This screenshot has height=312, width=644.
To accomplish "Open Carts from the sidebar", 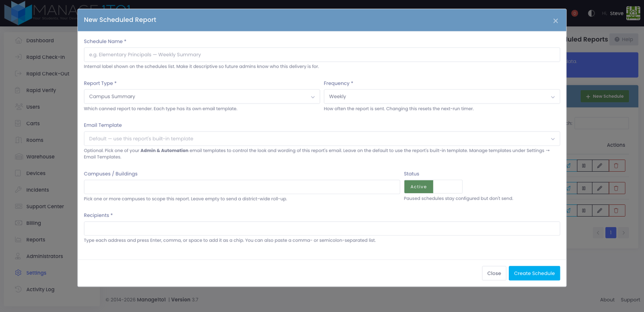I will (33, 123).
